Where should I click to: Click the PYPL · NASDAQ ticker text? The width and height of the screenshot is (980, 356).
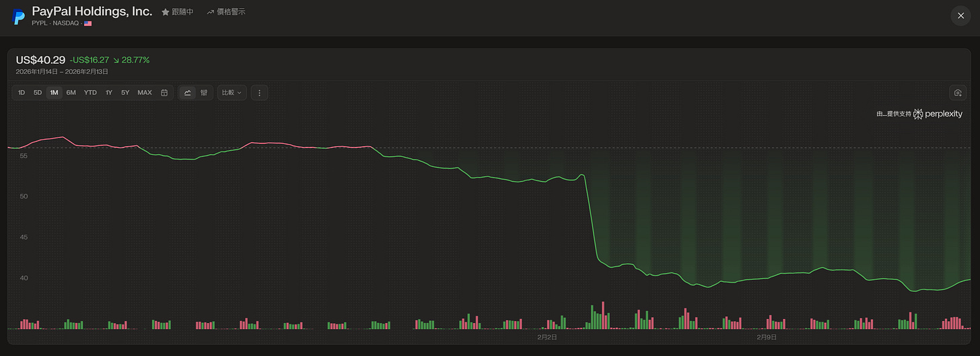57,23
